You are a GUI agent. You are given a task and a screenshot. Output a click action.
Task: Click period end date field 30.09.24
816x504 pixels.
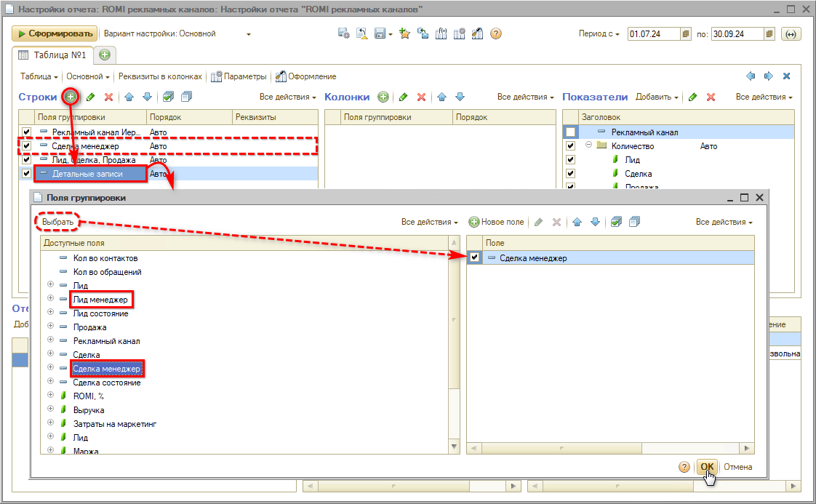point(737,34)
